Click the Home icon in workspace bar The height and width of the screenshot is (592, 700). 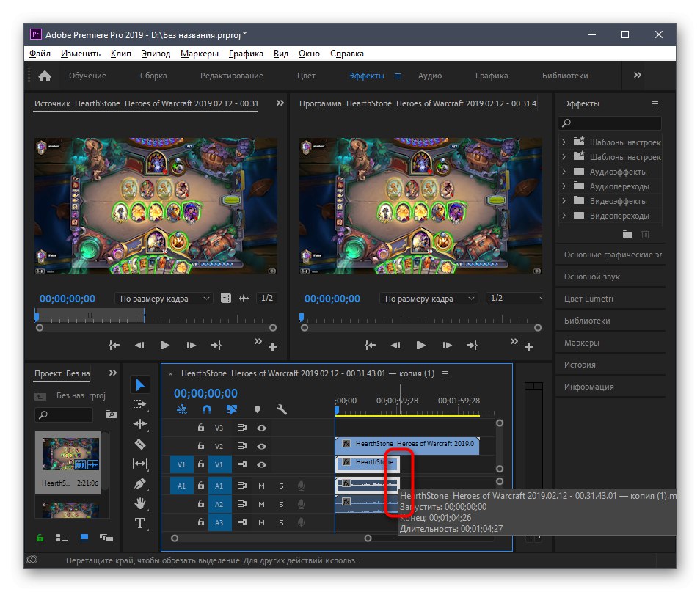(x=45, y=76)
